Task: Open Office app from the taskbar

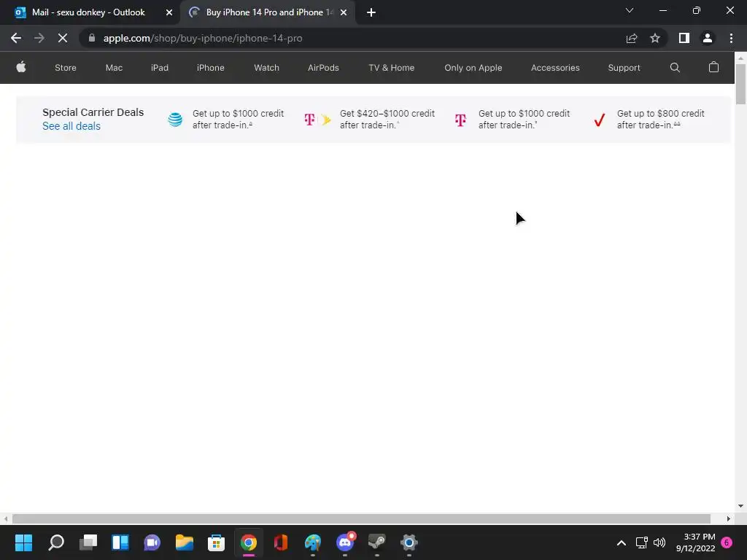Action: (281, 542)
